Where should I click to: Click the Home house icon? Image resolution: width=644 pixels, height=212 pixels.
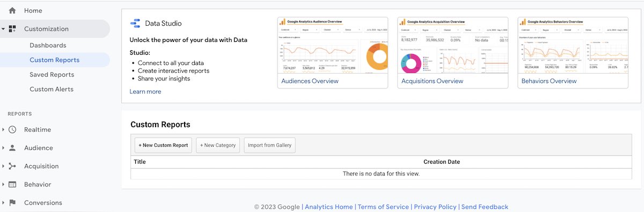12,11
